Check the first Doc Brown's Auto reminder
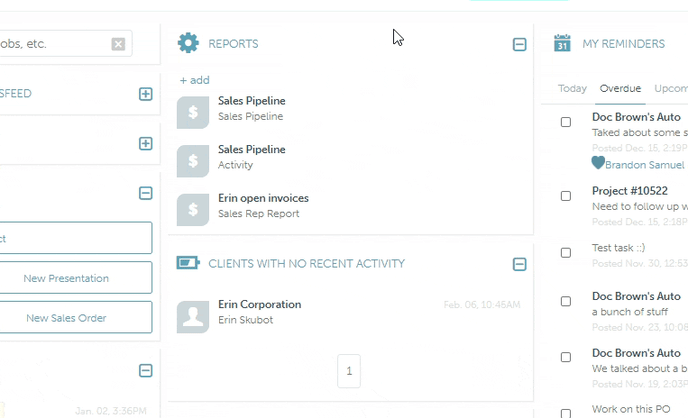The image size is (688, 418). pyautogui.click(x=566, y=122)
